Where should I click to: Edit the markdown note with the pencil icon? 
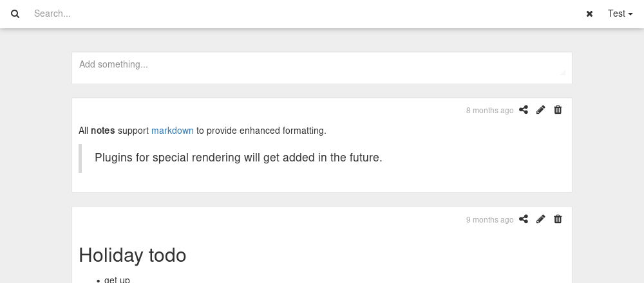pyautogui.click(x=540, y=109)
